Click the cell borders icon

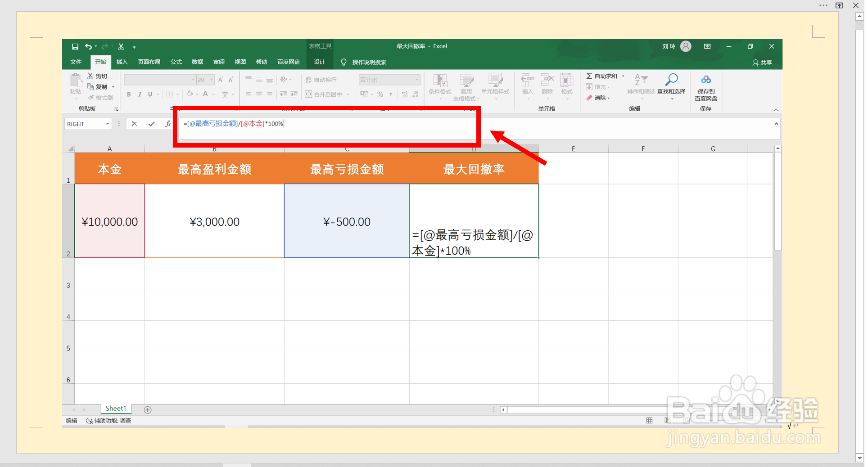coord(170,94)
